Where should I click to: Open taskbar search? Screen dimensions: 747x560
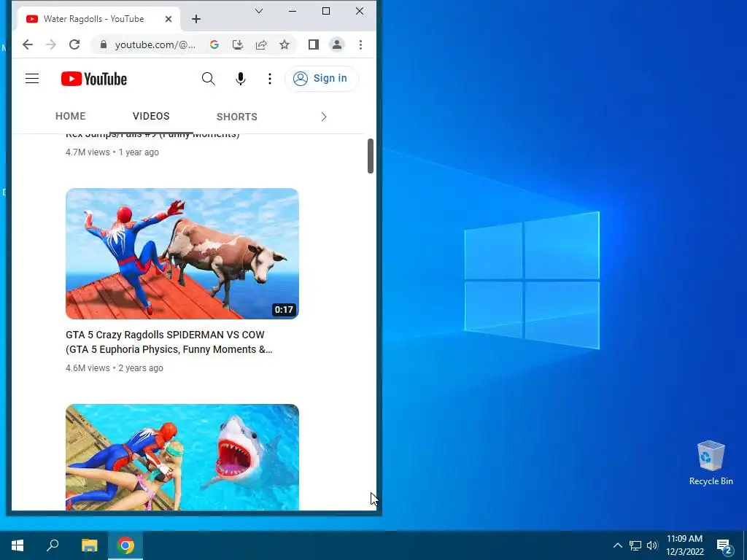coord(53,545)
